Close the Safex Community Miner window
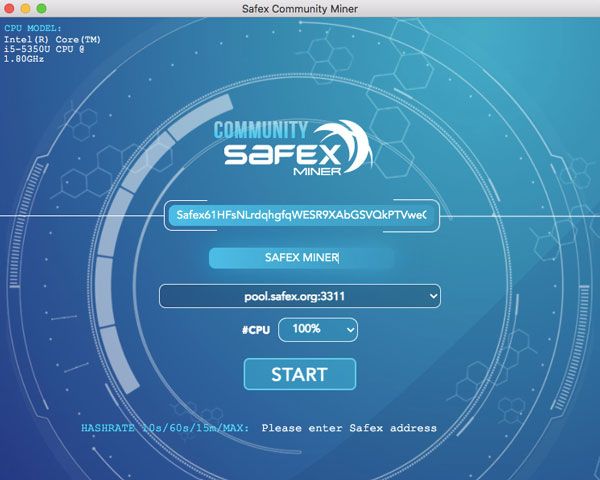The width and height of the screenshot is (600, 480). (9, 8)
